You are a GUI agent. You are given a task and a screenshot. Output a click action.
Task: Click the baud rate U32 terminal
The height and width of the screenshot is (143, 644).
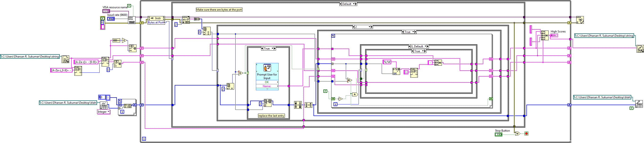click(111, 18)
